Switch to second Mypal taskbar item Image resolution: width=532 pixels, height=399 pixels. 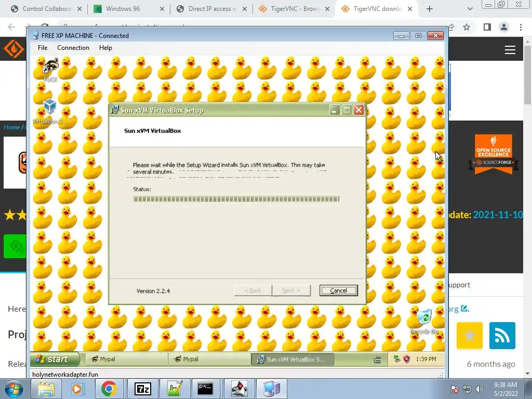click(209, 359)
